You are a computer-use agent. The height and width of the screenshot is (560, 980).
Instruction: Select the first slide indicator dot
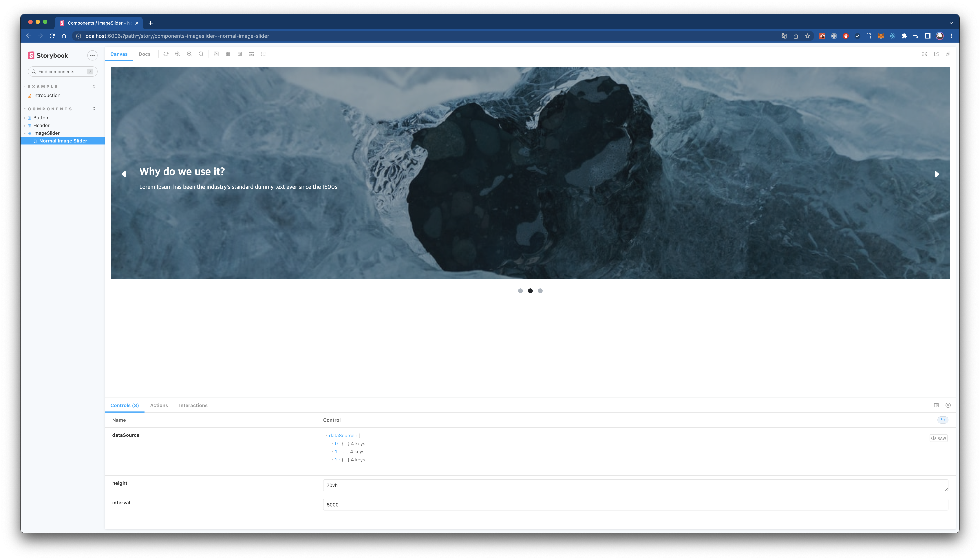point(520,291)
